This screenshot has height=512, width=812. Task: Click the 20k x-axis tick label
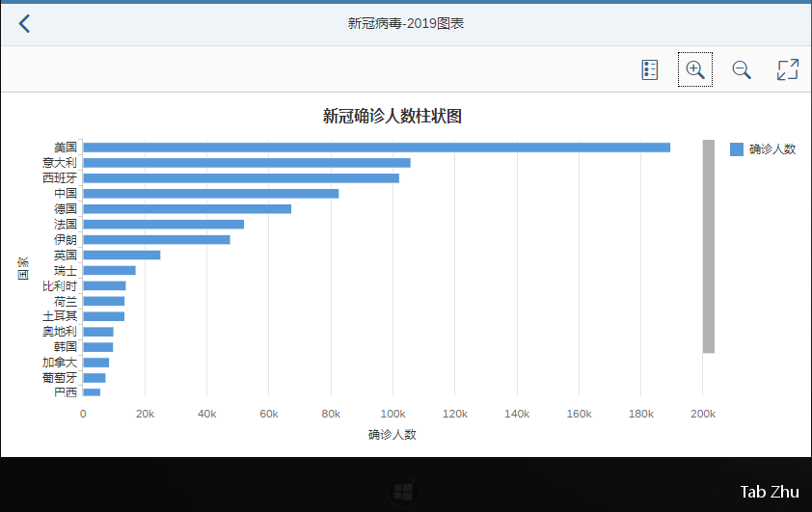click(145, 415)
